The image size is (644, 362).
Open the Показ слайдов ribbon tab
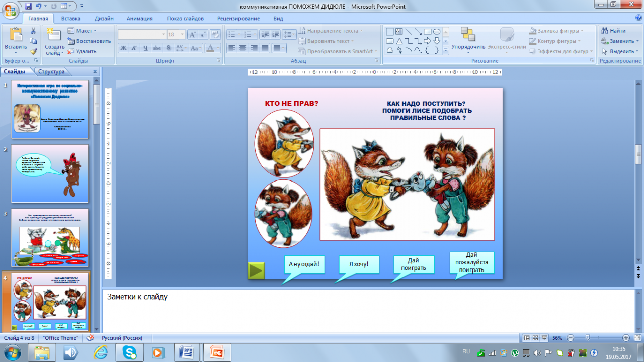[185, 19]
